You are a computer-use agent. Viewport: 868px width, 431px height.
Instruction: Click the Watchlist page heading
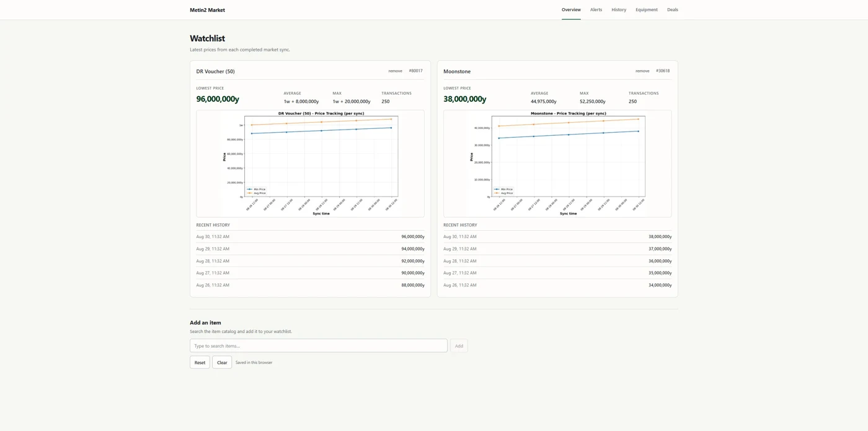pos(207,38)
